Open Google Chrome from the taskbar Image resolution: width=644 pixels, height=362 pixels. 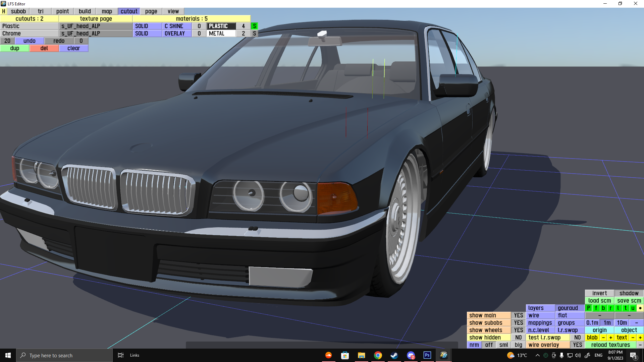[x=378, y=355]
